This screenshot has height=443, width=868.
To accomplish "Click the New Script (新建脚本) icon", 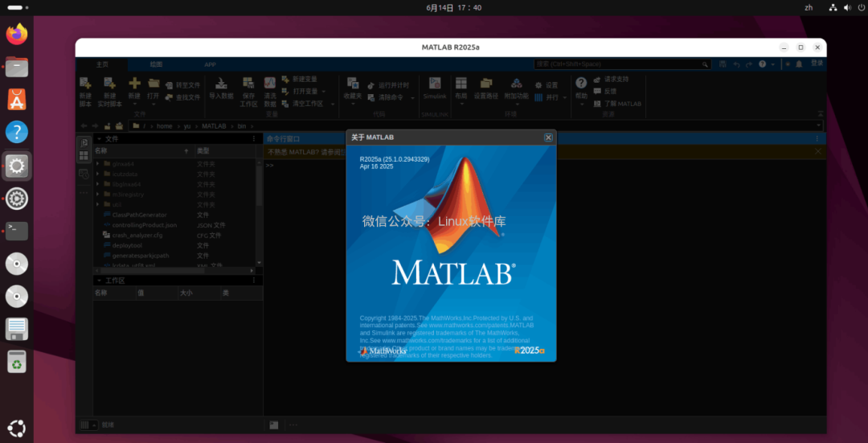I will click(x=85, y=84).
